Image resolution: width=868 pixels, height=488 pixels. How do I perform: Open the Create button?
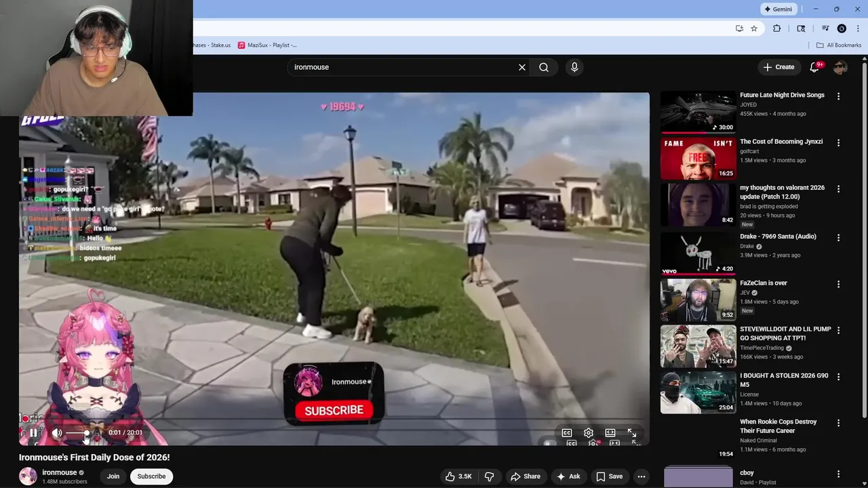click(778, 67)
